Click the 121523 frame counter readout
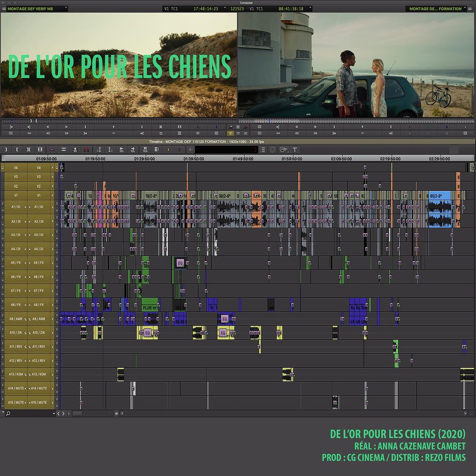Screen dimensions: 476x476 point(237,9)
